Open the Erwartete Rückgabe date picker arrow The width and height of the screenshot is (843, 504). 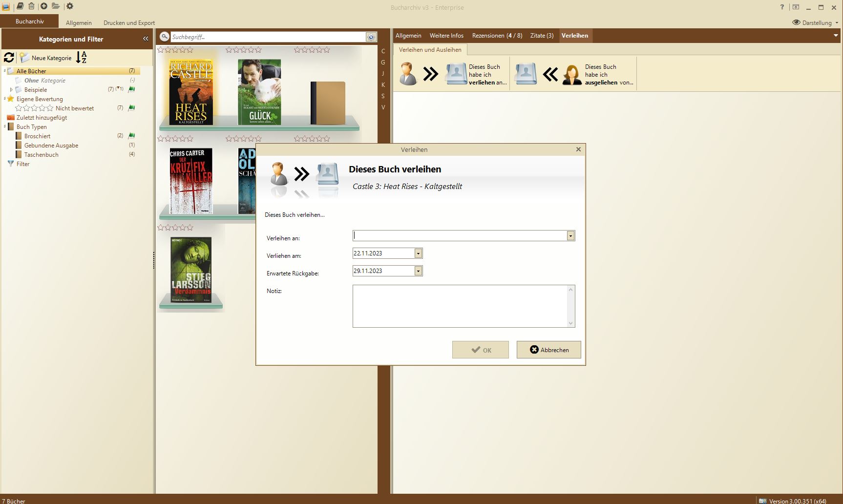point(418,271)
